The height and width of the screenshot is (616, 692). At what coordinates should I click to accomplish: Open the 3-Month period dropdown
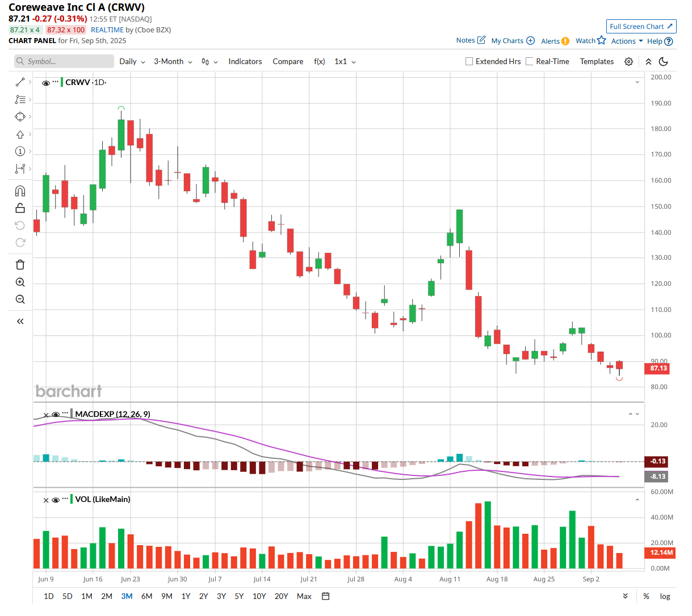(173, 61)
